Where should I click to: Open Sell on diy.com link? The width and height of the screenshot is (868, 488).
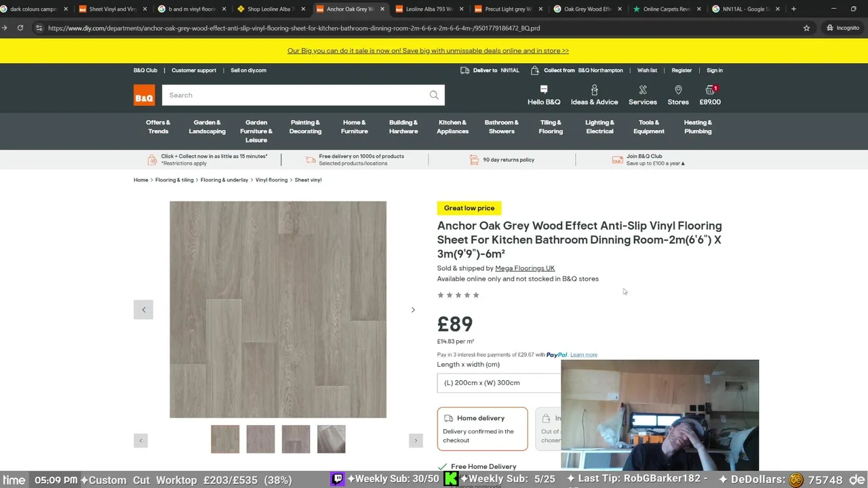(x=248, y=70)
